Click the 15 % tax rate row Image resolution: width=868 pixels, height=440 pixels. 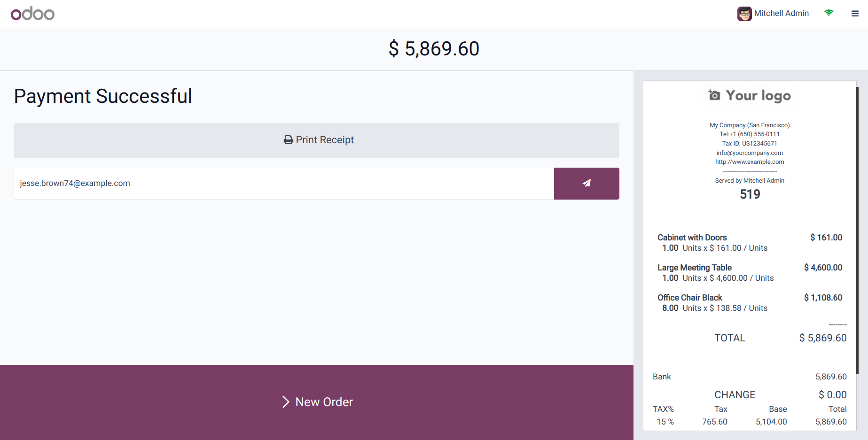coord(750,422)
